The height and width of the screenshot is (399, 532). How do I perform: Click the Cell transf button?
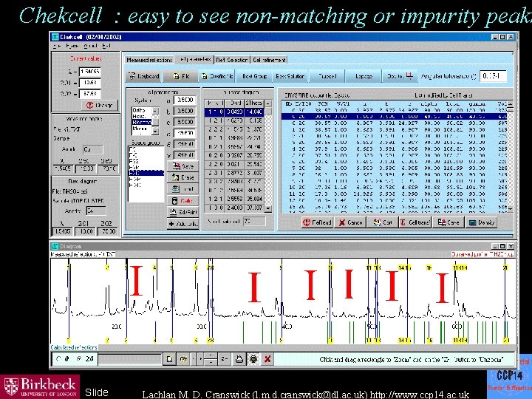(x=415, y=222)
